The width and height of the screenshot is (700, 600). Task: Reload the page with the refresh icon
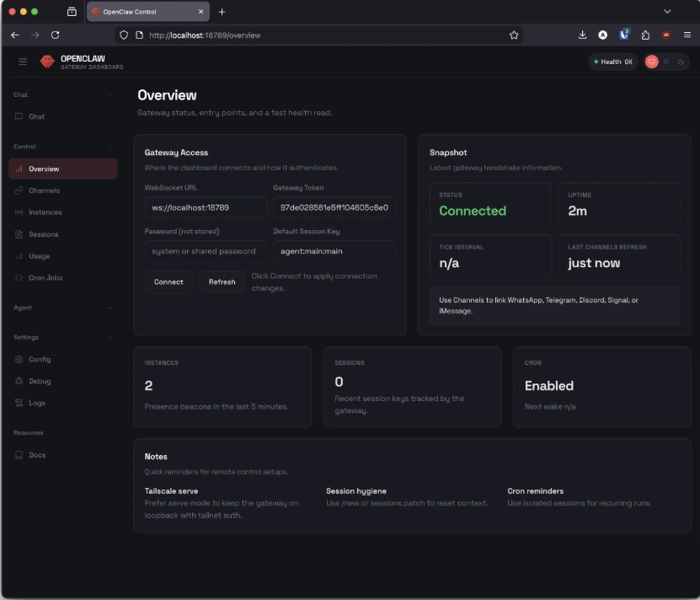[55, 35]
